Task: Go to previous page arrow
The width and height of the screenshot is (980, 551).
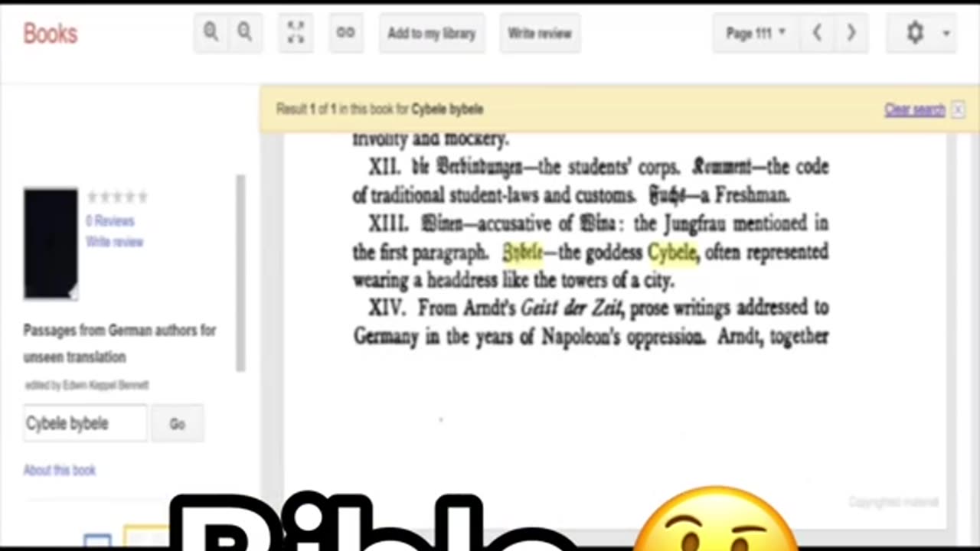Action: [817, 33]
